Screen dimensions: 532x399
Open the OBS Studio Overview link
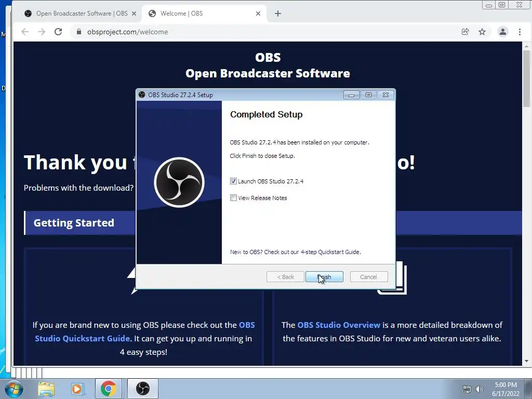click(339, 325)
